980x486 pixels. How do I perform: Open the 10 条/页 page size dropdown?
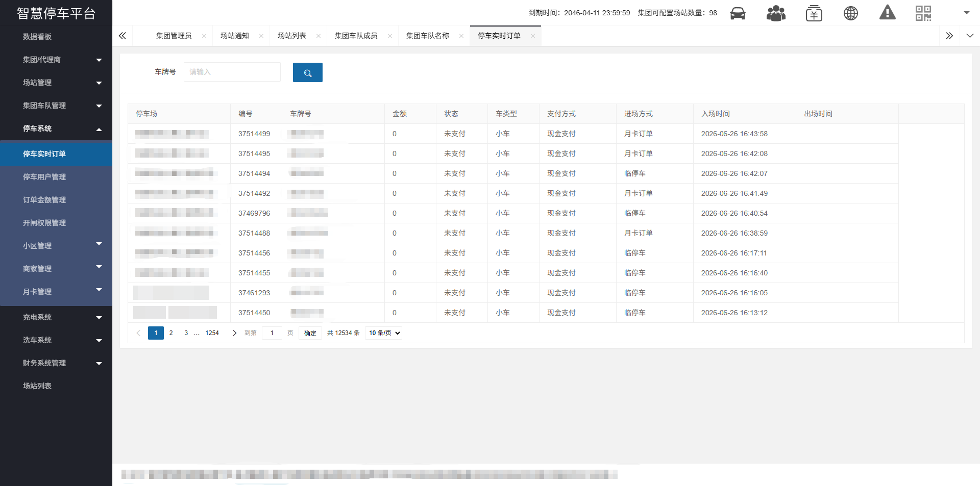(x=384, y=333)
